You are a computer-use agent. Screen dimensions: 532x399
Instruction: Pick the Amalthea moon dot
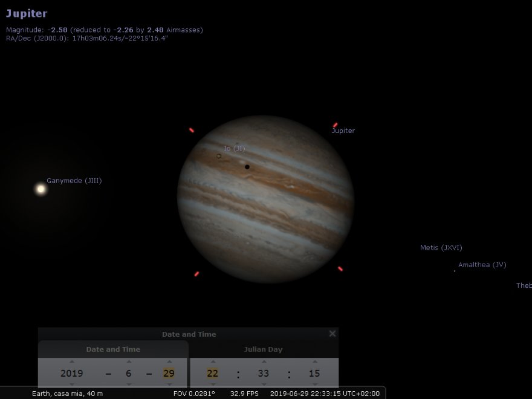tap(455, 271)
